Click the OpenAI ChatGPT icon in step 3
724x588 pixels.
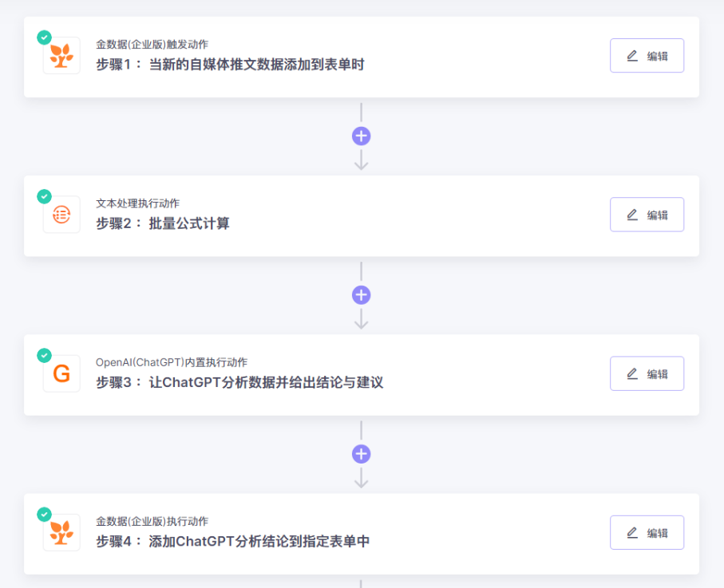61,373
